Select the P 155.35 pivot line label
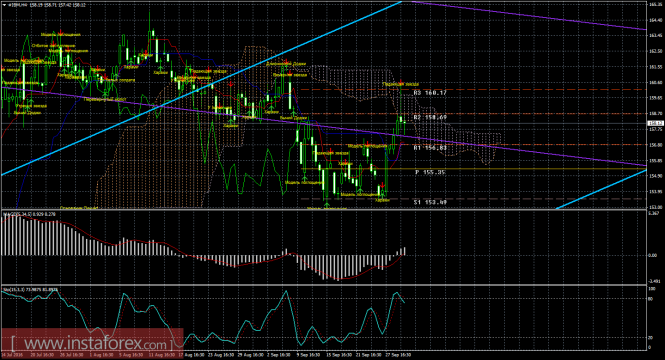 (x=430, y=172)
